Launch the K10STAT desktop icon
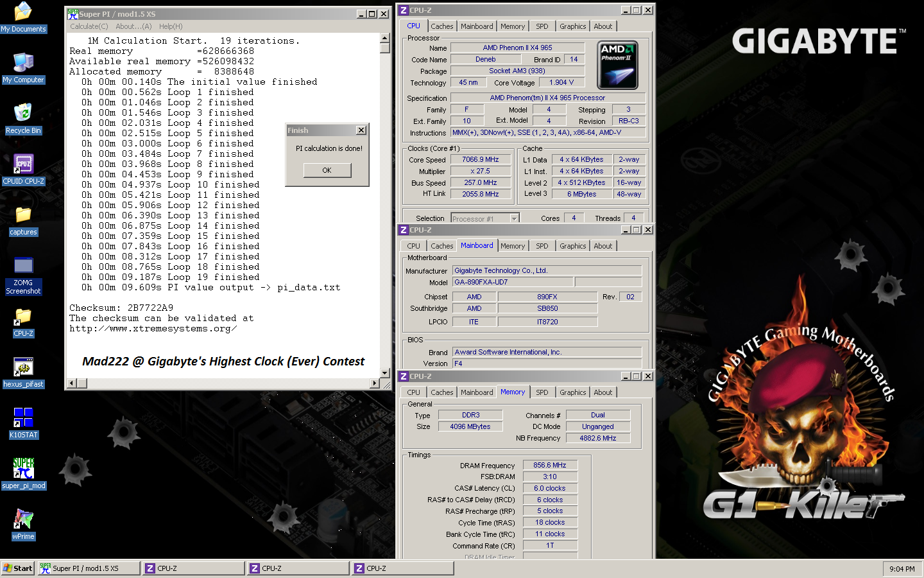 [x=23, y=423]
